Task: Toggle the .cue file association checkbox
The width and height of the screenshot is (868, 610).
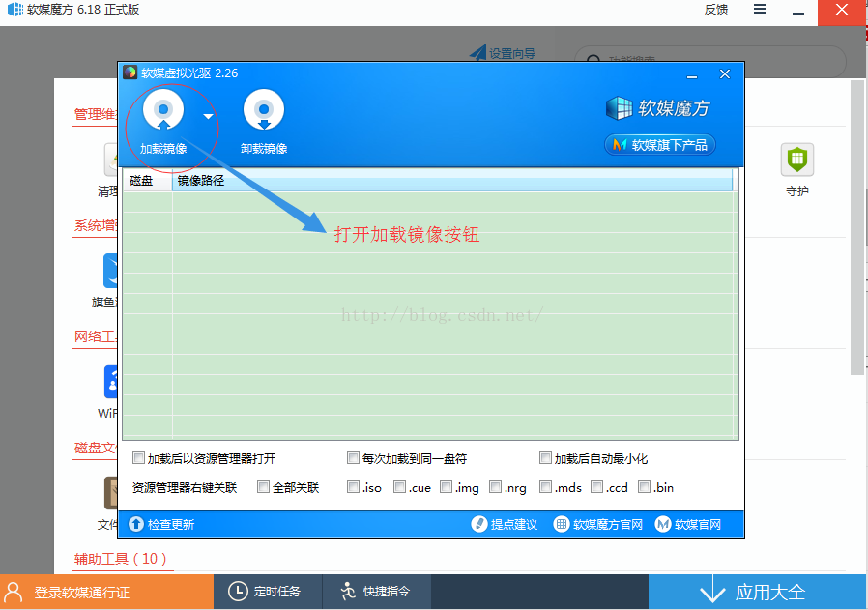Action: (399, 487)
